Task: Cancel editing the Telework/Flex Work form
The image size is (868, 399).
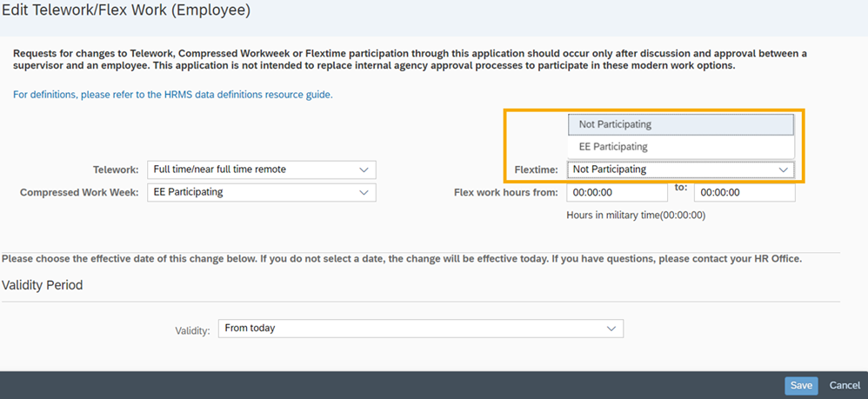Action: click(x=845, y=385)
